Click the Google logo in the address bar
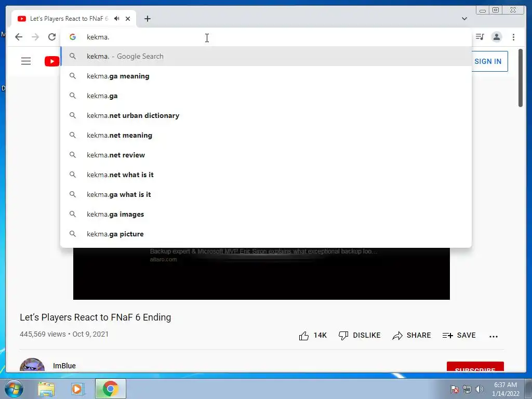This screenshot has height=399, width=532. [73, 37]
